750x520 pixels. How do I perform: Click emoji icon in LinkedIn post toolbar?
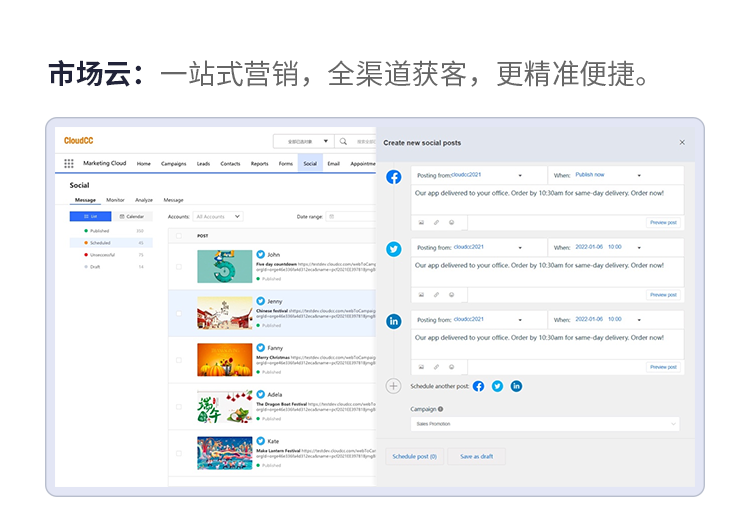click(x=451, y=367)
